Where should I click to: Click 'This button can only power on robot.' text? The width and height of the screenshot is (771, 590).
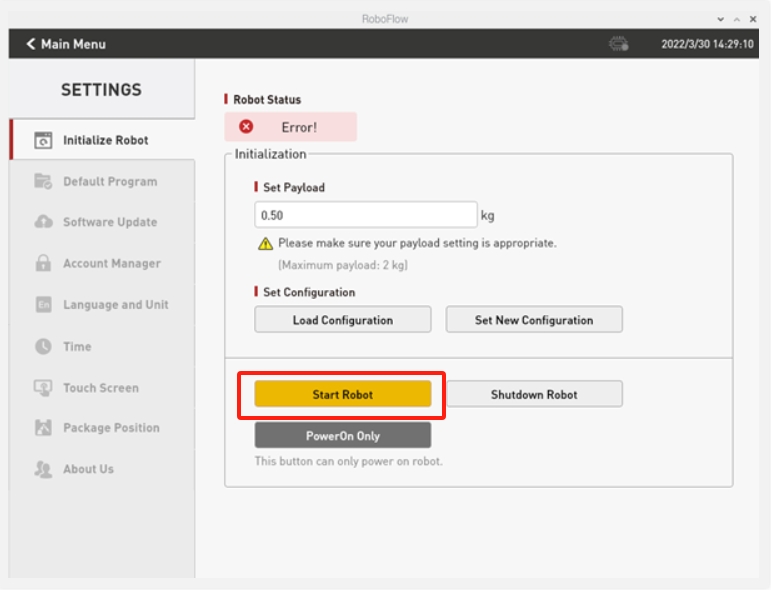click(x=349, y=461)
